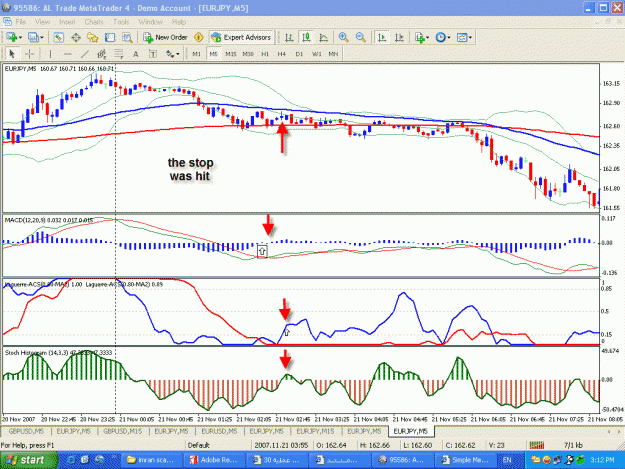The height and width of the screenshot is (469, 625).
Task: Open the Insert menu
Action: point(67,22)
